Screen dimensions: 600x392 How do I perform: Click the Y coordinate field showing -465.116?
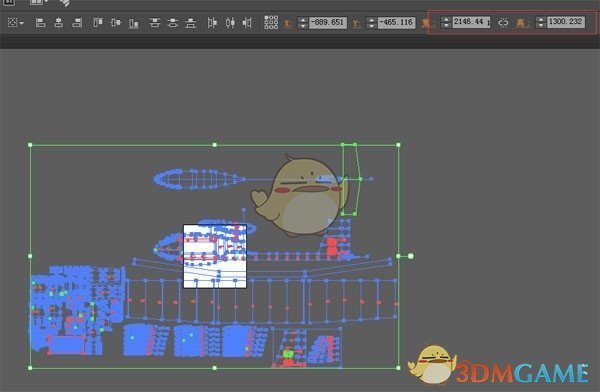tap(396, 23)
